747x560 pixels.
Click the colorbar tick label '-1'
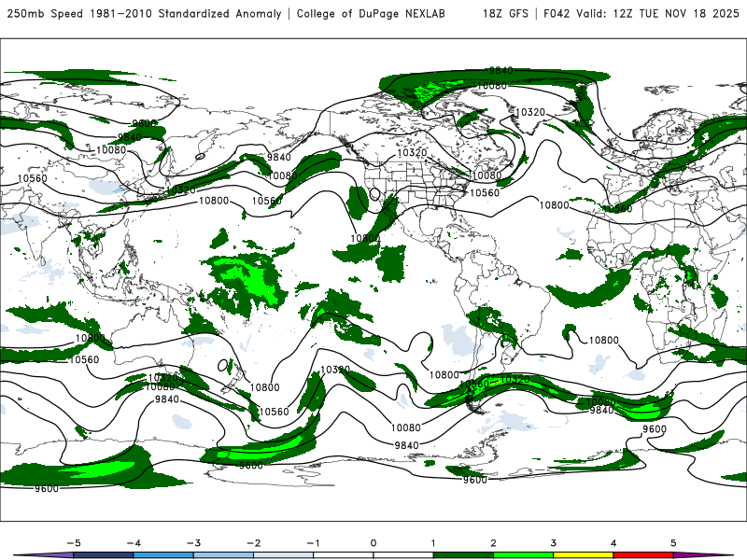[313, 543]
